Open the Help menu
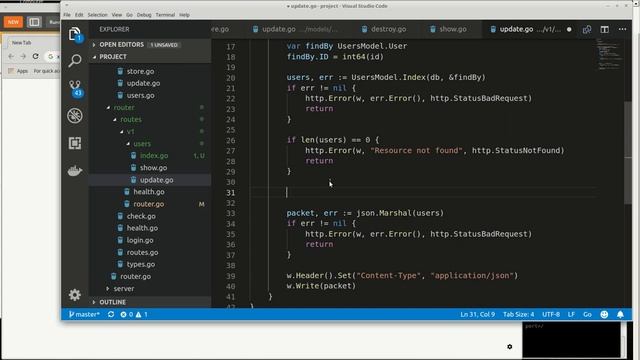The width and height of the screenshot is (640, 360). (184, 15)
